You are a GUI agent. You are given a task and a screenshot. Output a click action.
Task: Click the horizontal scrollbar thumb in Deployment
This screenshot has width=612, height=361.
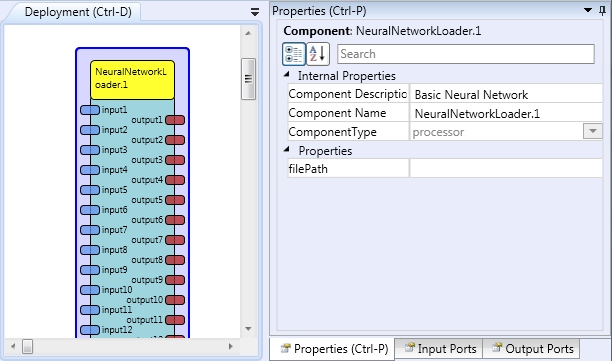[x=27, y=346]
